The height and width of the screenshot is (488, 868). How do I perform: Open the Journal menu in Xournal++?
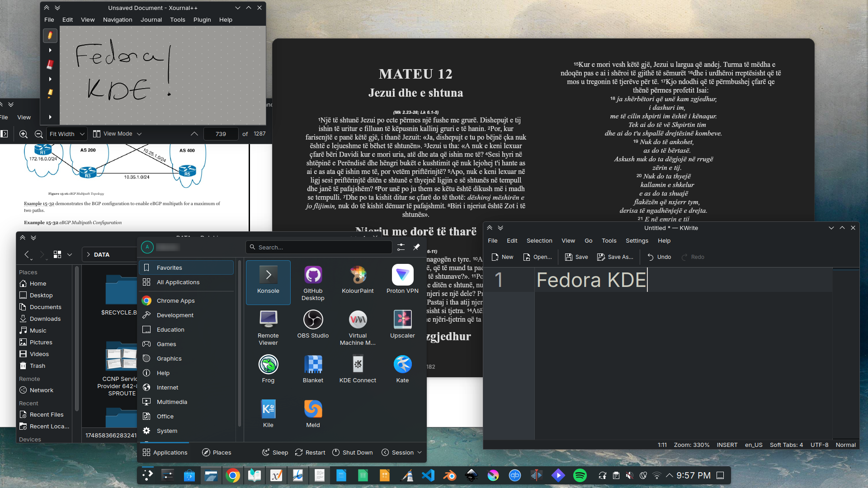[x=151, y=20]
